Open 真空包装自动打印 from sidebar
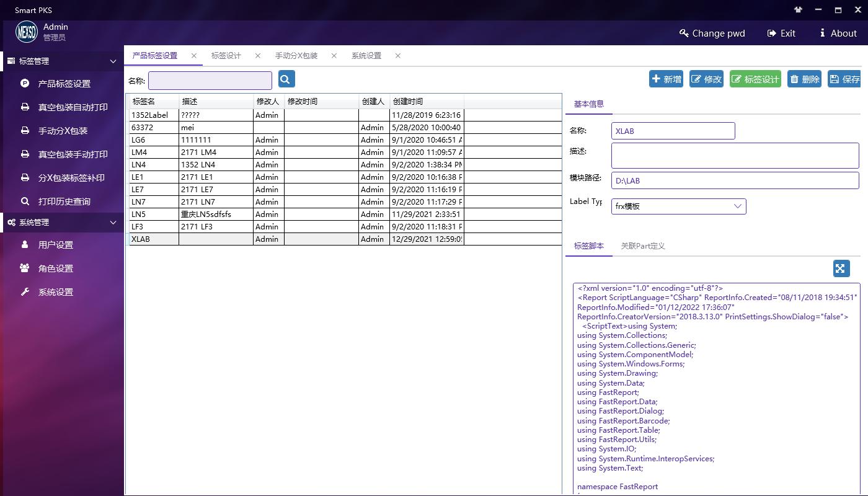 (73, 107)
